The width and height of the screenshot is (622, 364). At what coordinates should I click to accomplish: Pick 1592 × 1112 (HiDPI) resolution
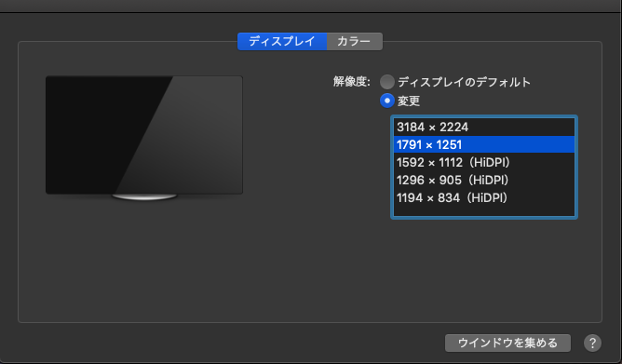[484, 162]
